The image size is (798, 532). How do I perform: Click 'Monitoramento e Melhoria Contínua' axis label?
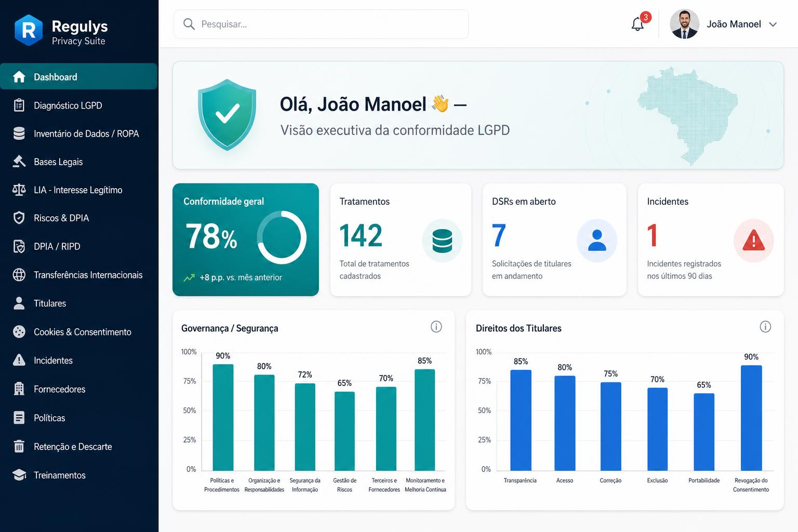425,485
